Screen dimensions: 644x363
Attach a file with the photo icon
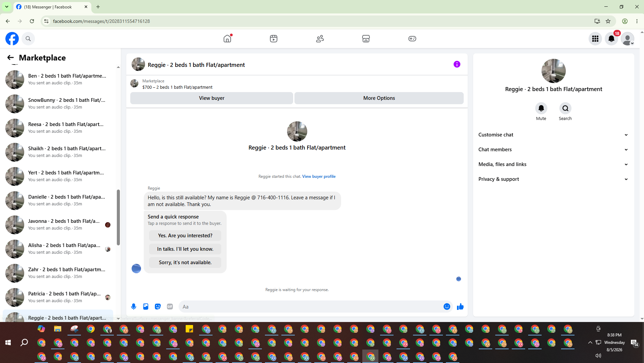coord(146,307)
